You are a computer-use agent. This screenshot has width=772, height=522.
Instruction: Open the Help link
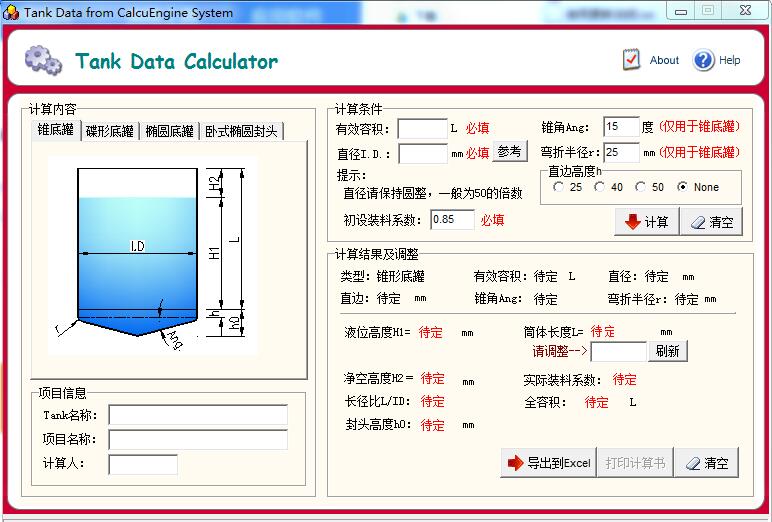tap(729, 60)
